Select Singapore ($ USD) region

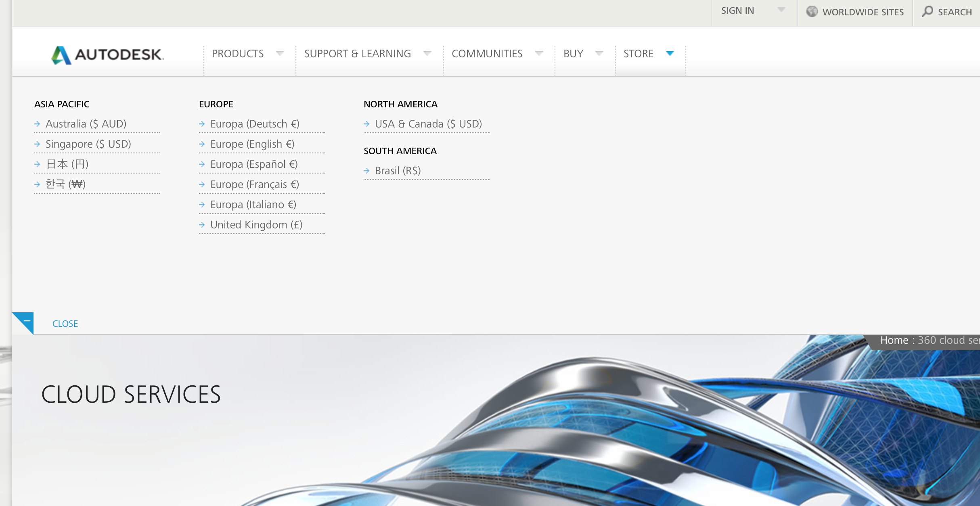tap(88, 144)
